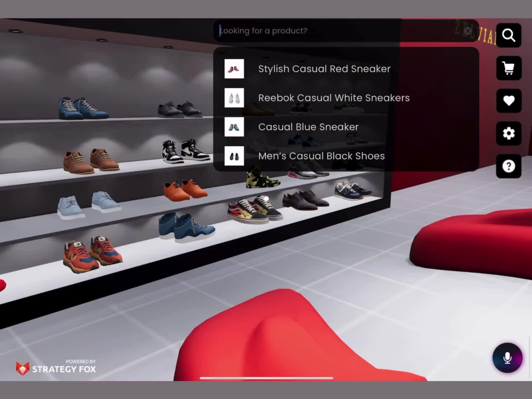Open the wishlist heart icon
This screenshot has height=399, width=532.
pyautogui.click(x=508, y=101)
